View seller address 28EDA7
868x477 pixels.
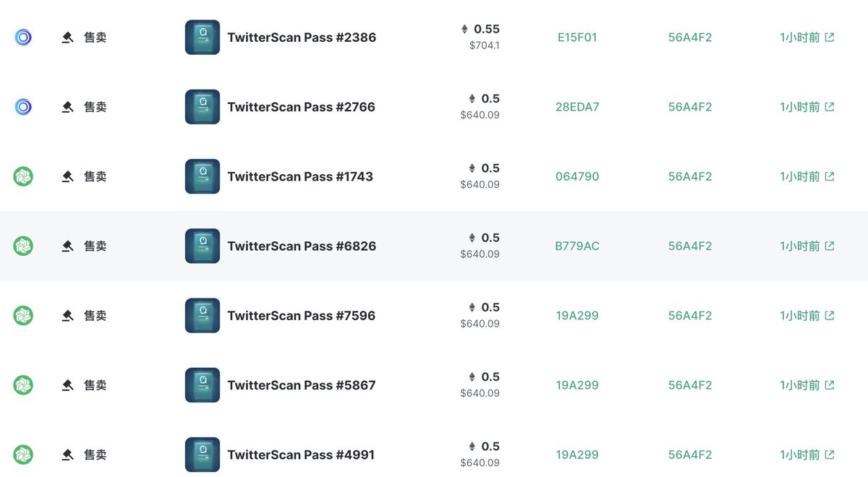577,107
